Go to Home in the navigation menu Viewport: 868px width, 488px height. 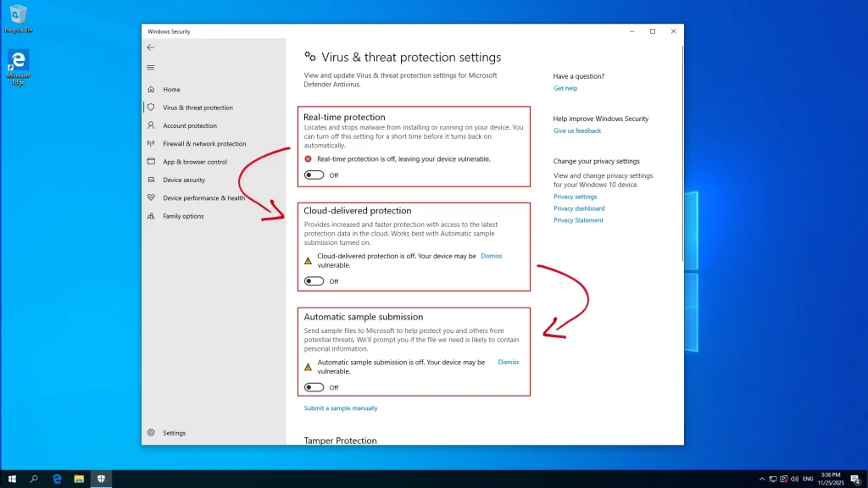tap(173, 89)
